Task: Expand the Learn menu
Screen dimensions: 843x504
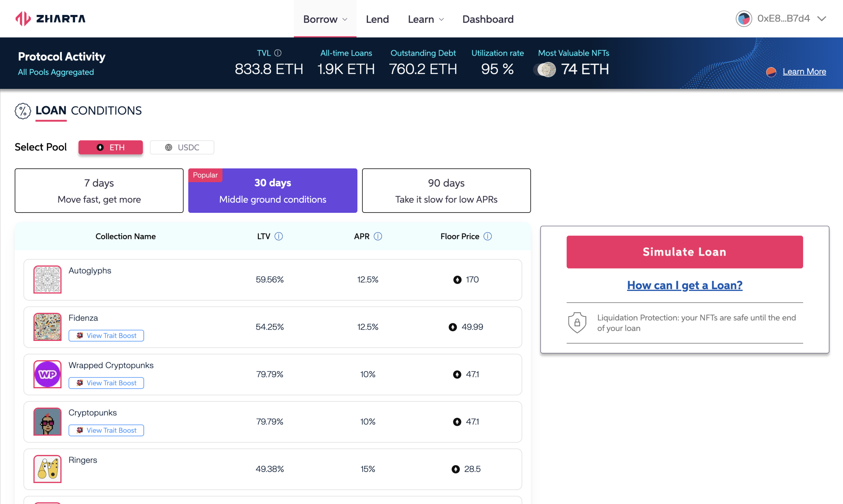Action: point(425,19)
